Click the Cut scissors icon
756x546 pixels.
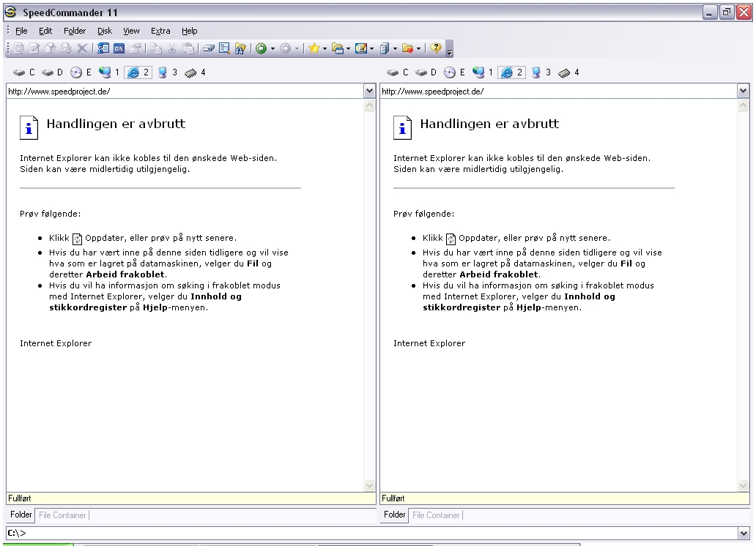(x=172, y=48)
